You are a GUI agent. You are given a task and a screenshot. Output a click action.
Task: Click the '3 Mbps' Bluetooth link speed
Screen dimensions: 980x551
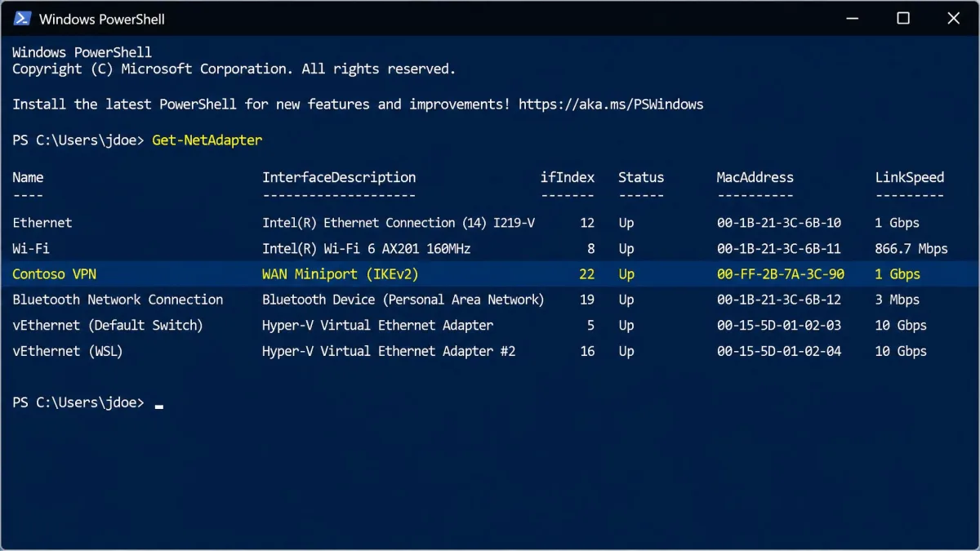(898, 300)
